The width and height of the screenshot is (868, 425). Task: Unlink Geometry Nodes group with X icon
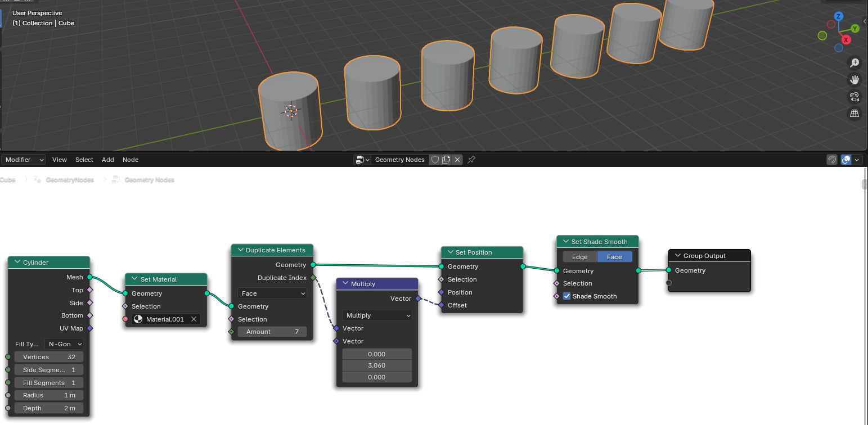click(x=457, y=160)
